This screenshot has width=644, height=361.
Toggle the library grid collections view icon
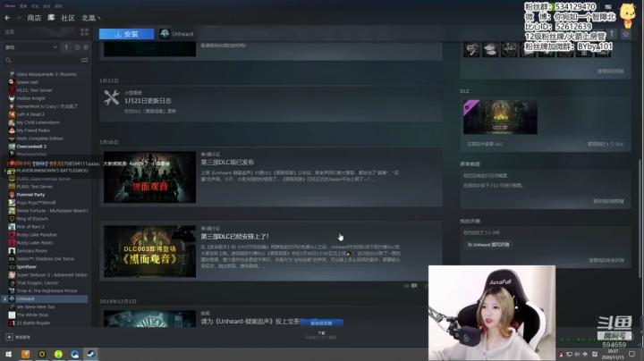click(x=85, y=31)
